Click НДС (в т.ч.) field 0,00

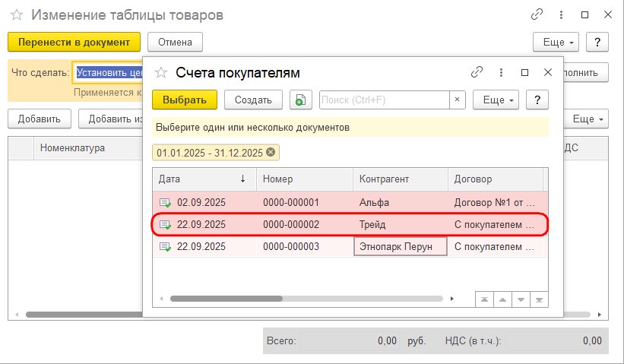point(555,341)
